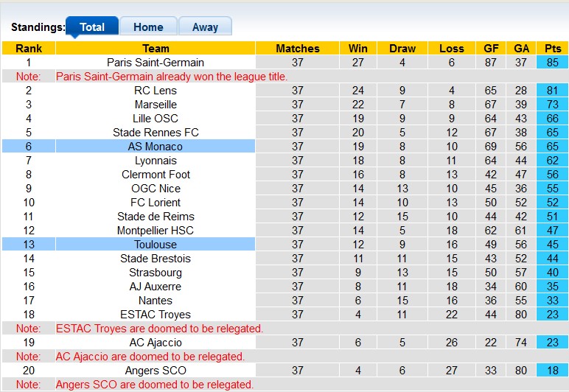Open the RC Lens team page
The image size is (569, 392).
pyautogui.click(x=156, y=91)
